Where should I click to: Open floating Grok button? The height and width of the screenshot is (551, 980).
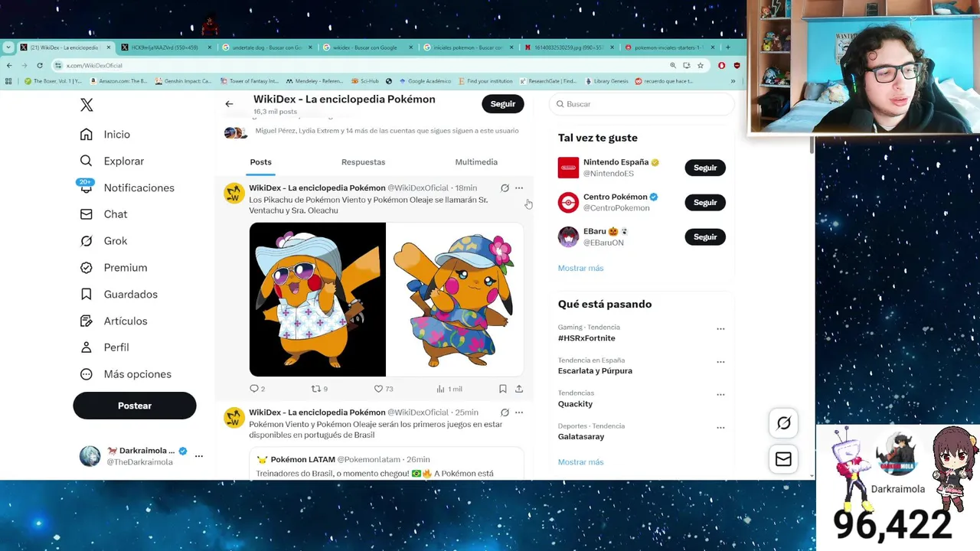[x=783, y=423]
